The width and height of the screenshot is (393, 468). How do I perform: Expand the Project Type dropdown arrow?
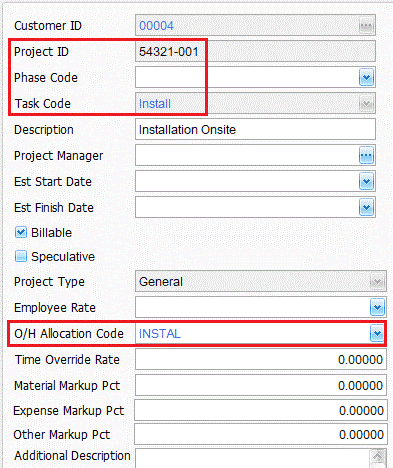[377, 282]
